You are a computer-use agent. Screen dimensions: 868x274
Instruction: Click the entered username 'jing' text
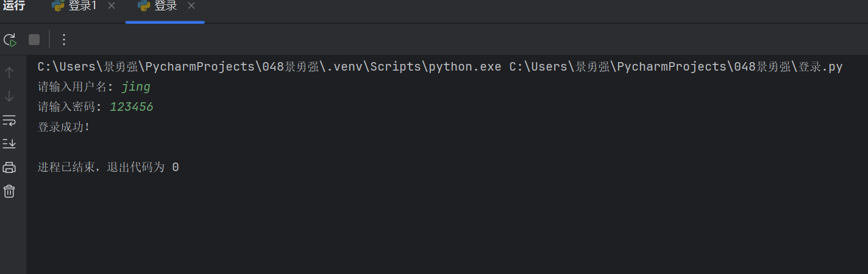(136, 87)
